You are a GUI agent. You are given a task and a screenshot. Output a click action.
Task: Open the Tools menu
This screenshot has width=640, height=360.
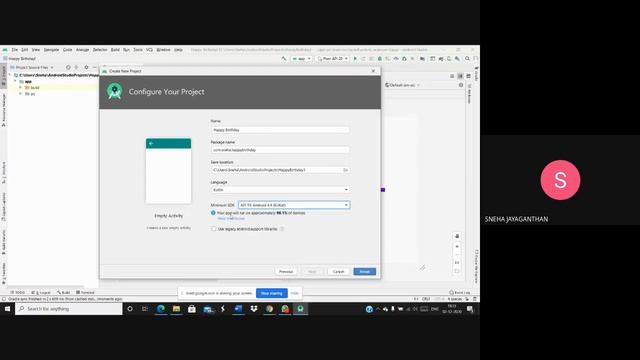(x=138, y=50)
